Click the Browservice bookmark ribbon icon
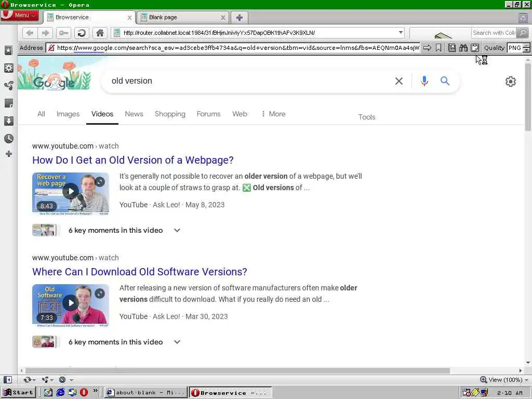 [438, 48]
